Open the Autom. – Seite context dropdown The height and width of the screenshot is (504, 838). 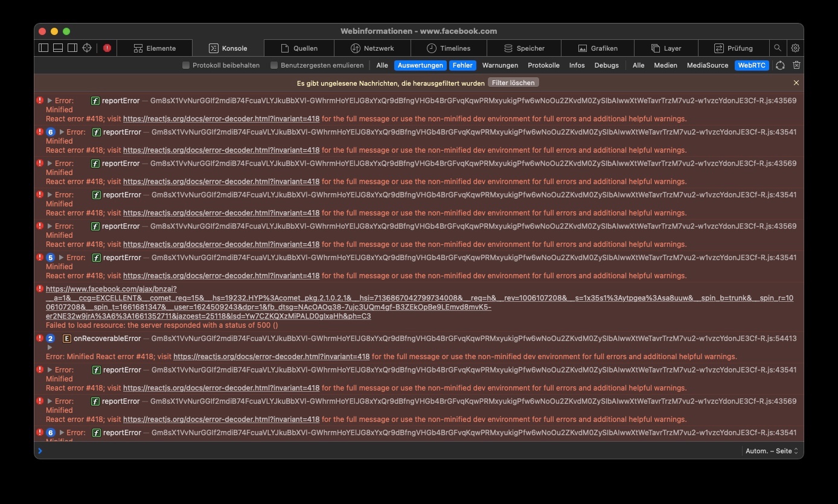tap(772, 451)
